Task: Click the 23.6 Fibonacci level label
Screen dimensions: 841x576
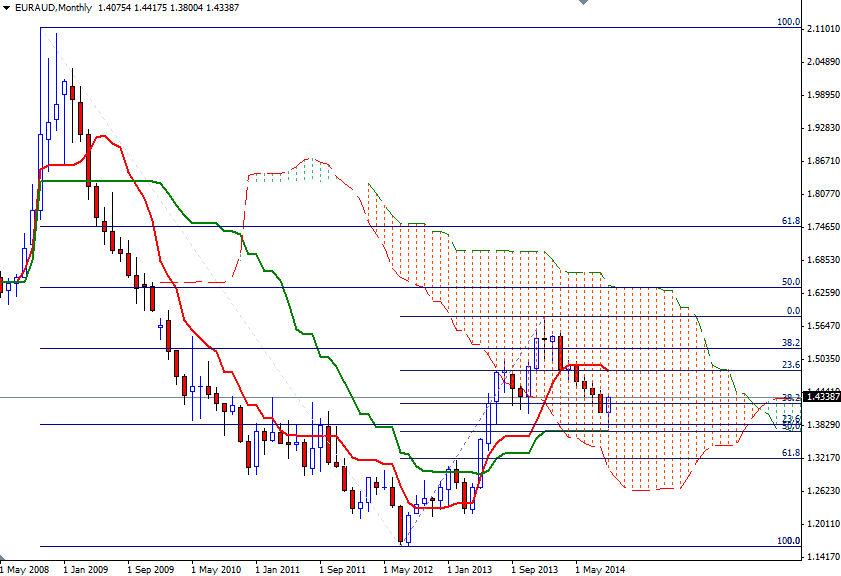Action: [x=790, y=364]
